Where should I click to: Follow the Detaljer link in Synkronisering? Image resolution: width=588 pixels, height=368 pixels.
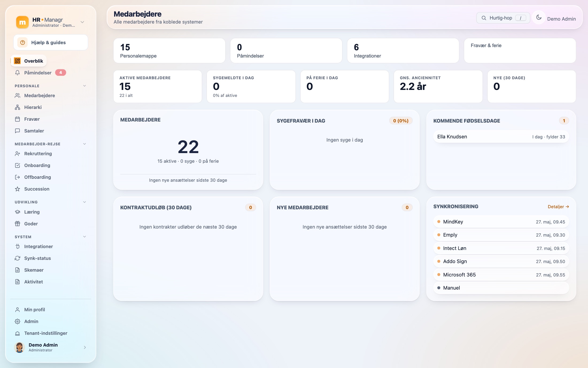[558, 207]
